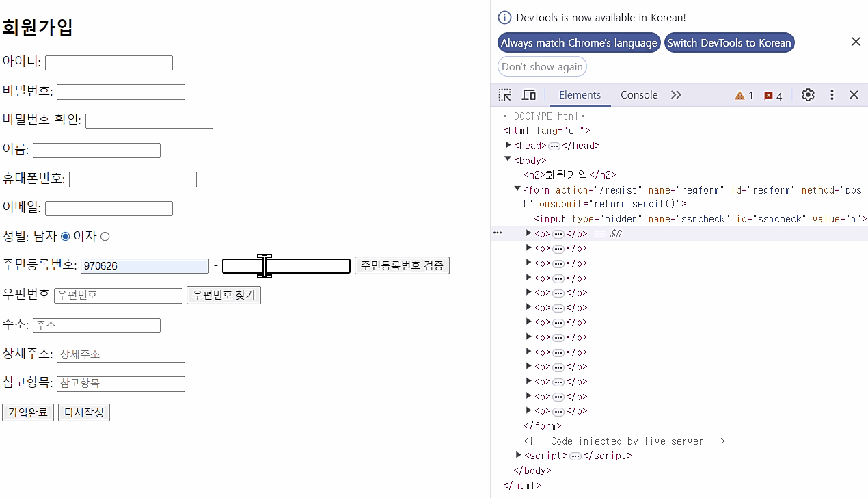Click Always match Chrome's language

[579, 42]
